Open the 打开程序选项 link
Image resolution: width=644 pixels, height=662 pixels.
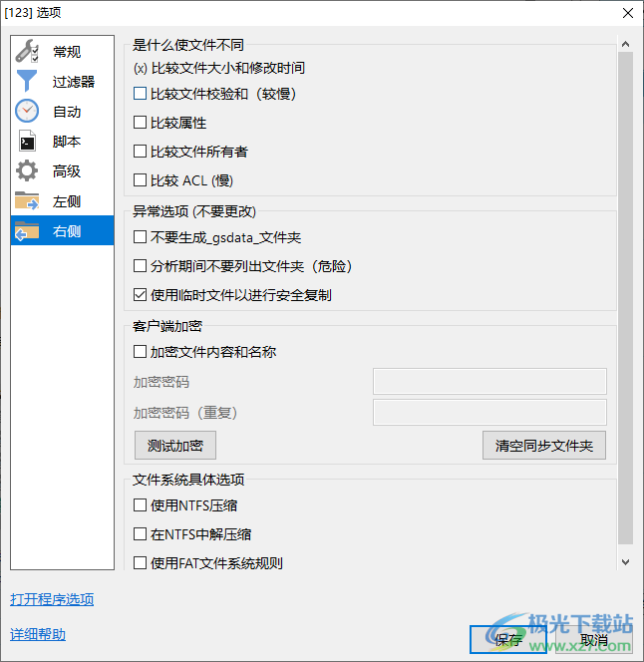coord(52,599)
